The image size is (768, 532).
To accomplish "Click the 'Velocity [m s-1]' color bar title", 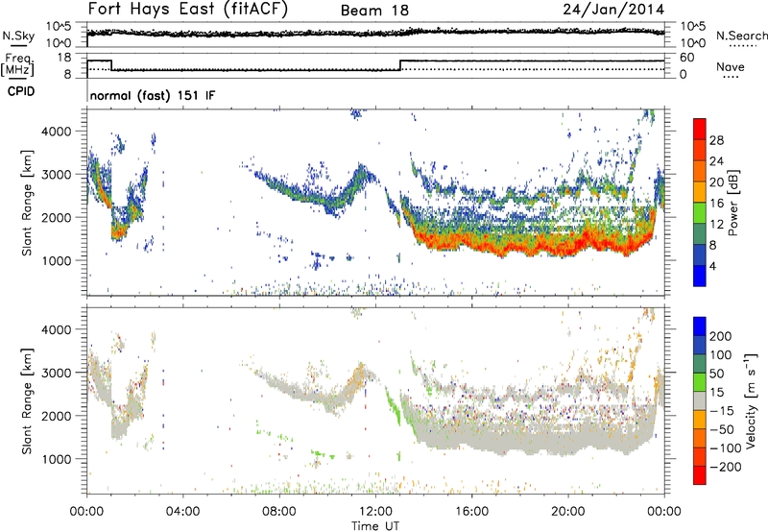I will click(x=750, y=400).
